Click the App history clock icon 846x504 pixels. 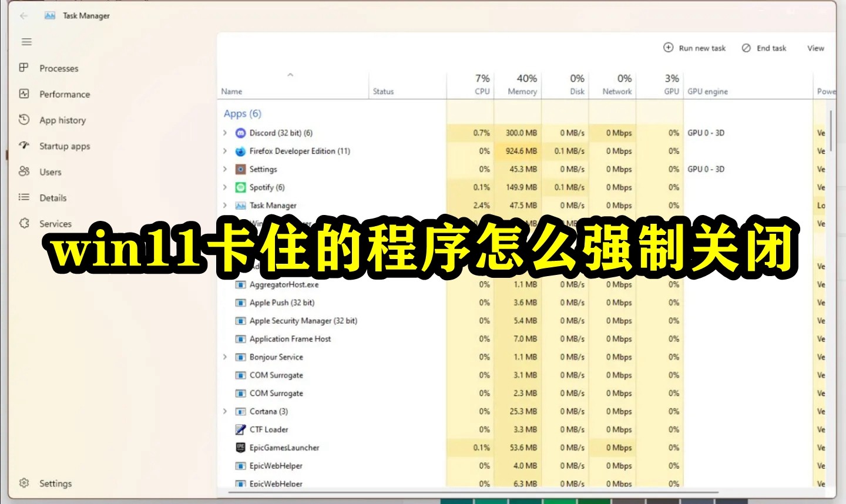(x=24, y=119)
